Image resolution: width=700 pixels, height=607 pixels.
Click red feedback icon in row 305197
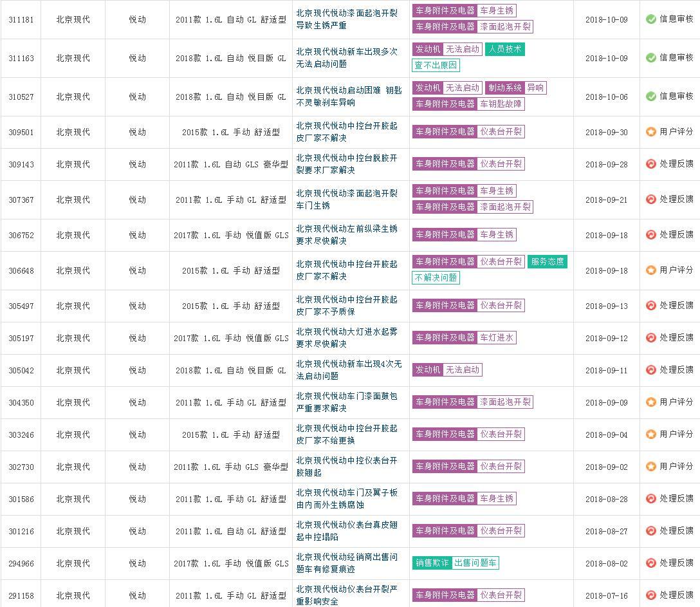pyautogui.click(x=651, y=338)
